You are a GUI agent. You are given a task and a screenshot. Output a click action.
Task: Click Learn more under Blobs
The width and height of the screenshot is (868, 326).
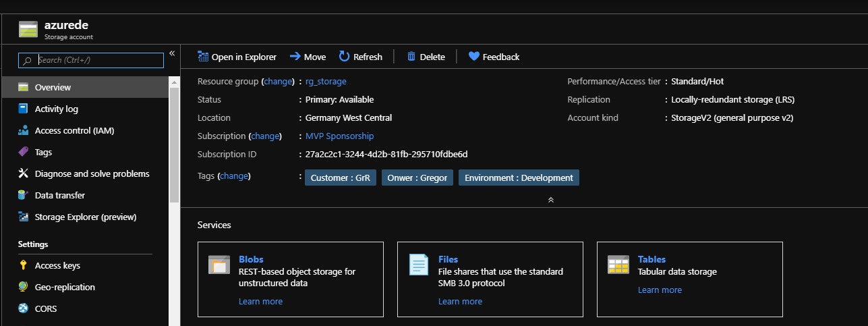[x=260, y=301]
